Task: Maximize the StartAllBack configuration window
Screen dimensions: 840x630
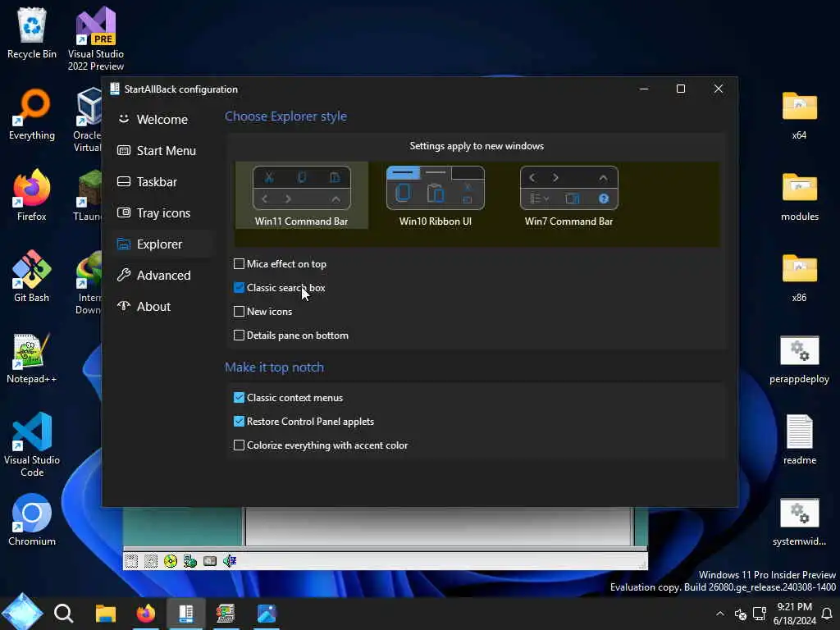Action: [681, 89]
